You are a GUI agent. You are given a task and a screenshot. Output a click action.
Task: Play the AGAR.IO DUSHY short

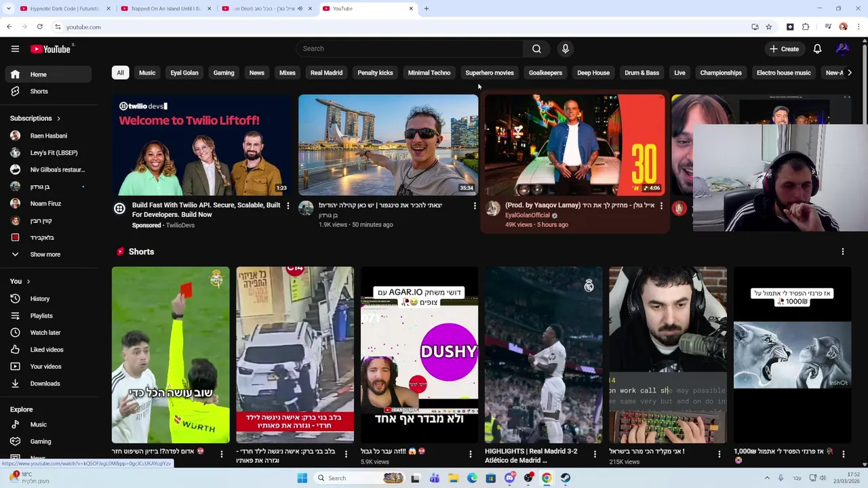[419, 355]
